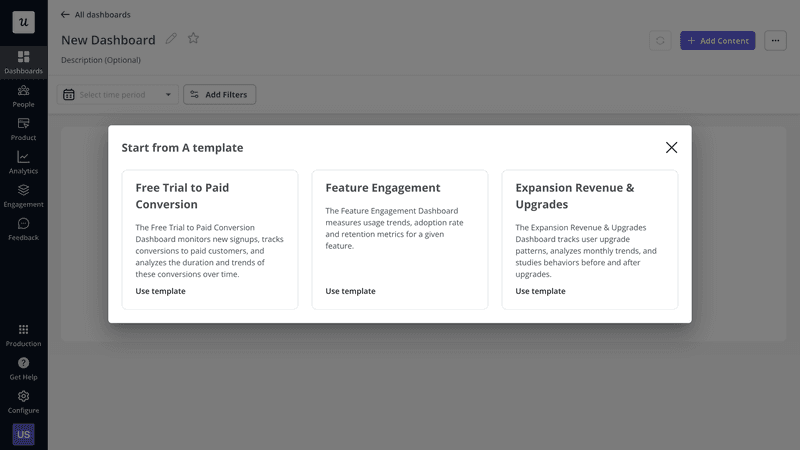Screen dimensions: 800x450
Task: Expand the Select time period dropdown
Action: point(119,95)
